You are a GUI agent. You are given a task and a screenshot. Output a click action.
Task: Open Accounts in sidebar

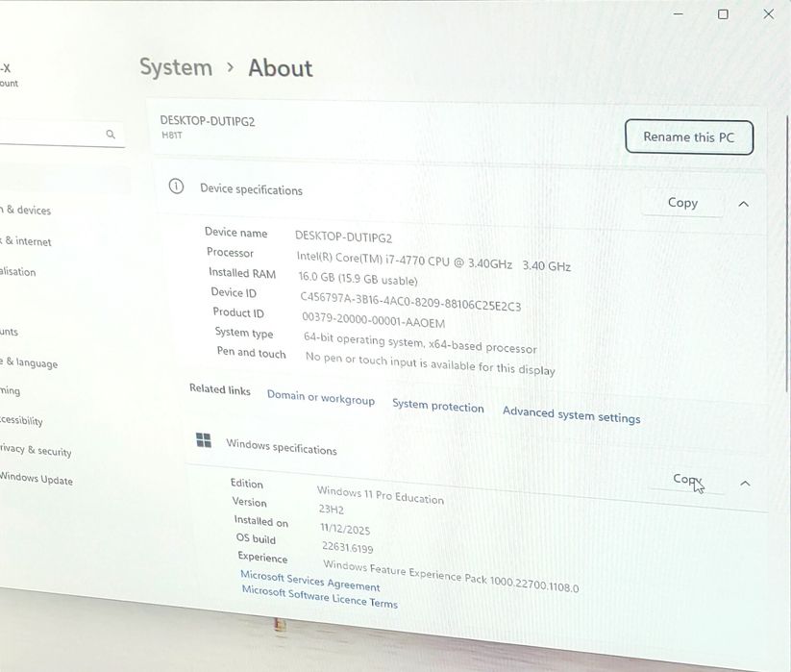[9, 332]
